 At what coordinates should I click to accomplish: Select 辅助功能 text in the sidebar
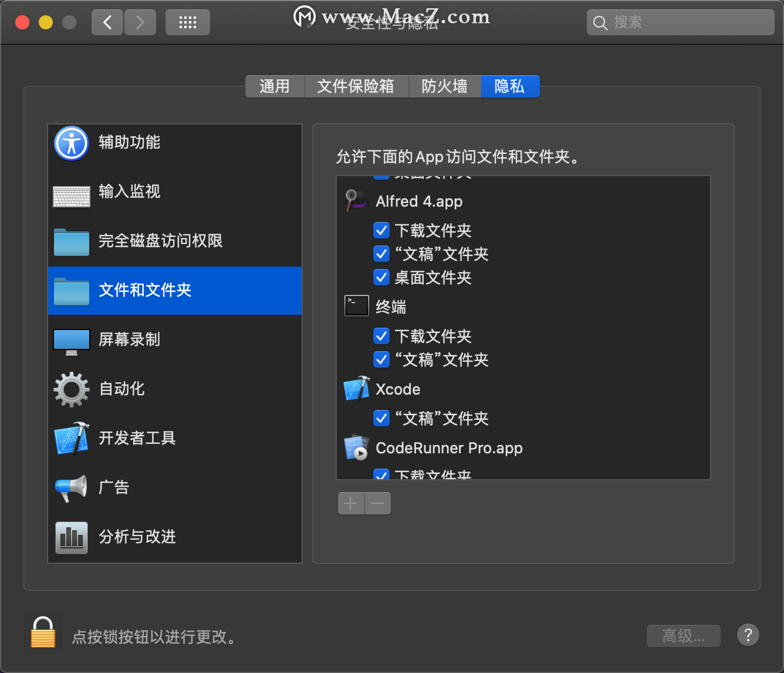click(129, 143)
